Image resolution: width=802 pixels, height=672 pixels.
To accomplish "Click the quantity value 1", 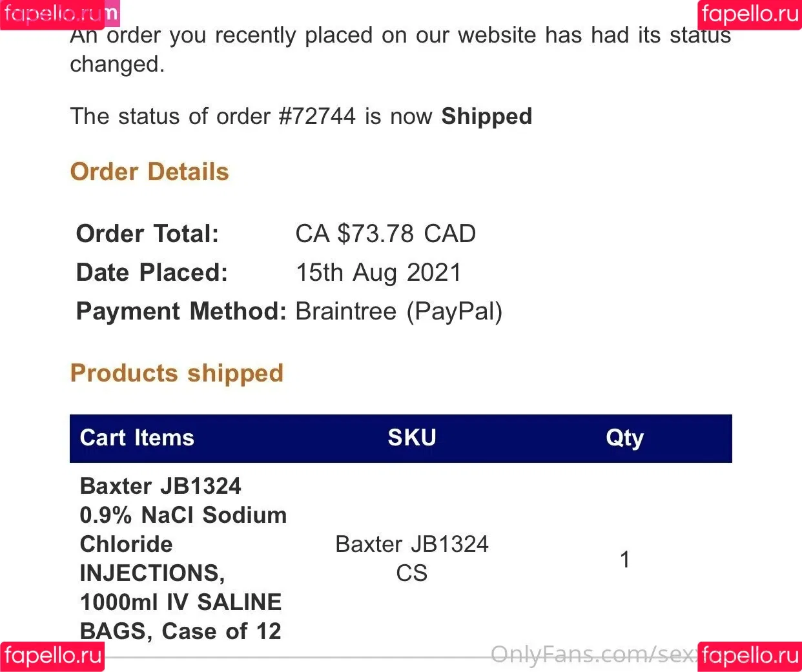I will click(624, 559).
